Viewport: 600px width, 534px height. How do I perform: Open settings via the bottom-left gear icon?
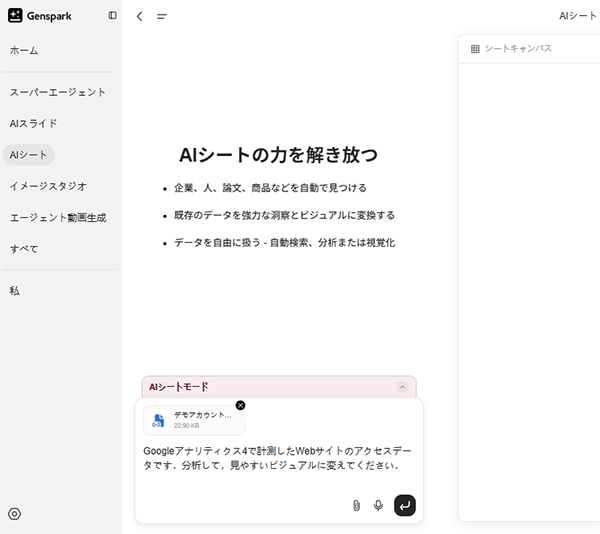(x=15, y=514)
